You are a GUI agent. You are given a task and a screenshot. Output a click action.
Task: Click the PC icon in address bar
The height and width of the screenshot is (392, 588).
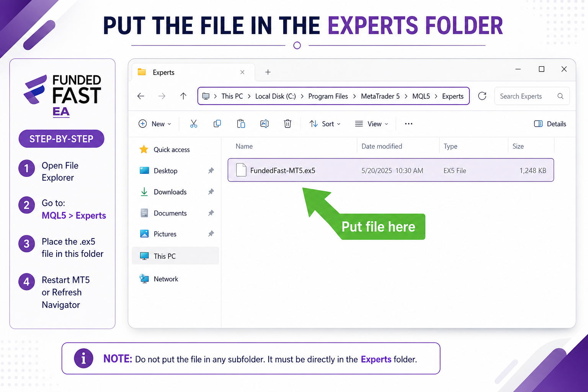pos(206,96)
